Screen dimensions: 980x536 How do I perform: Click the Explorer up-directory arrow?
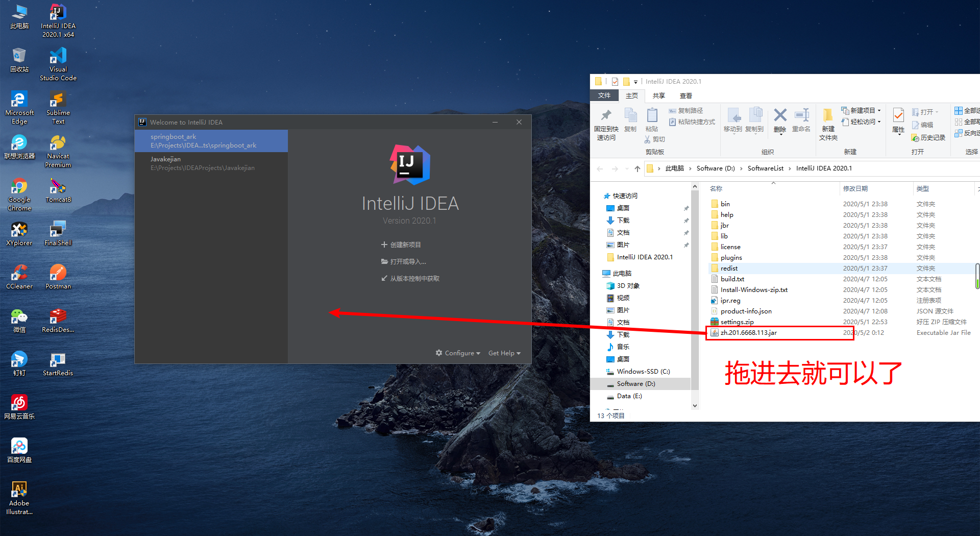[x=638, y=169]
